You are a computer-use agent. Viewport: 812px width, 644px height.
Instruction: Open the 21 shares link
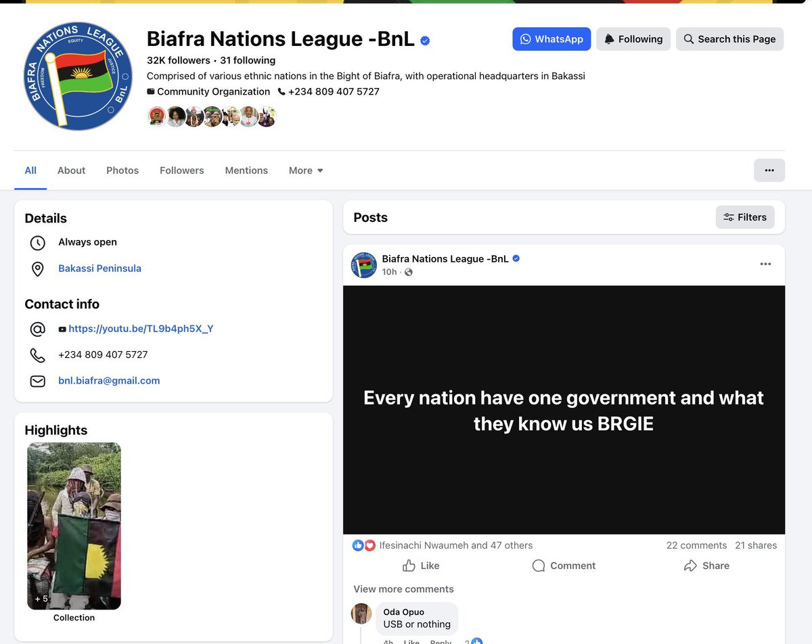click(x=756, y=545)
